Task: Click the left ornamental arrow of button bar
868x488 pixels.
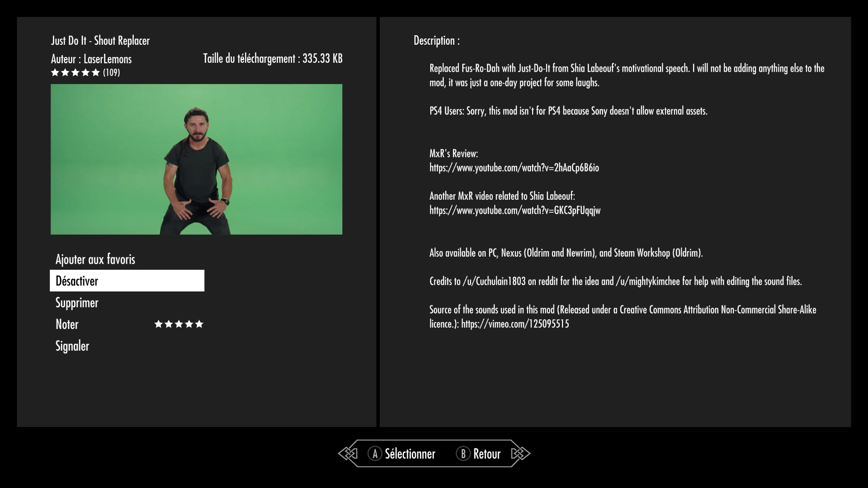Action: point(348,453)
